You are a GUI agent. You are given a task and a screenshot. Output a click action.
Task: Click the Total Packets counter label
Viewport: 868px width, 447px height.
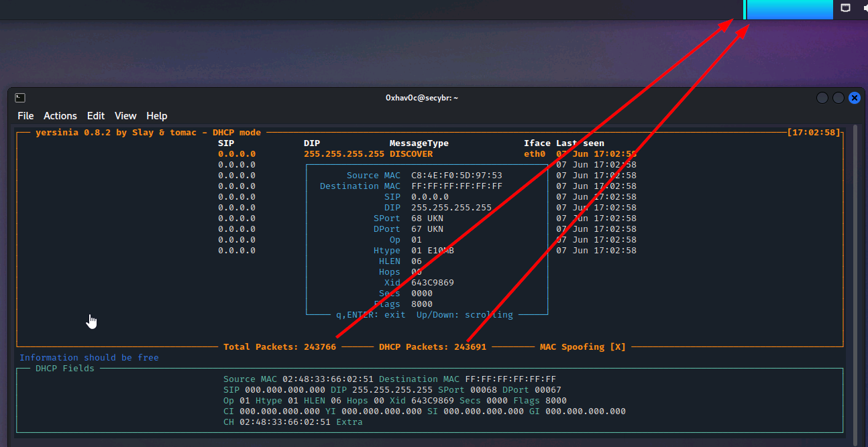click(280, 346)
